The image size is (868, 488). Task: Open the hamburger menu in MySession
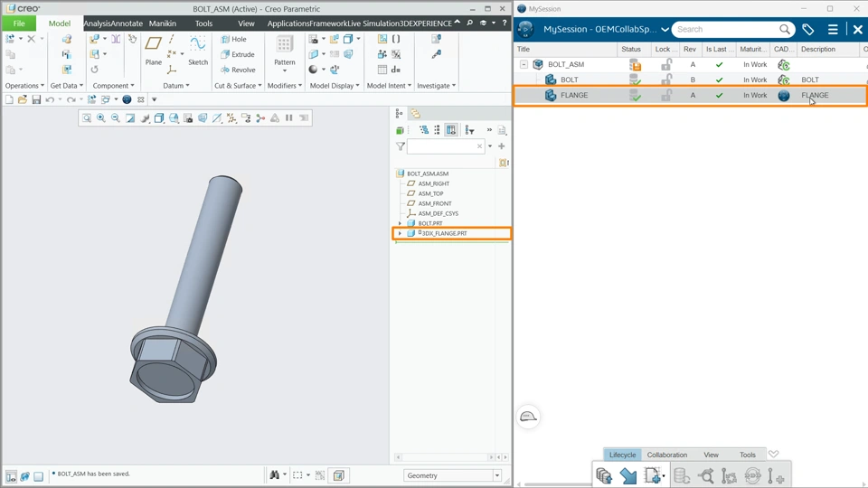[x=833, y=29]
